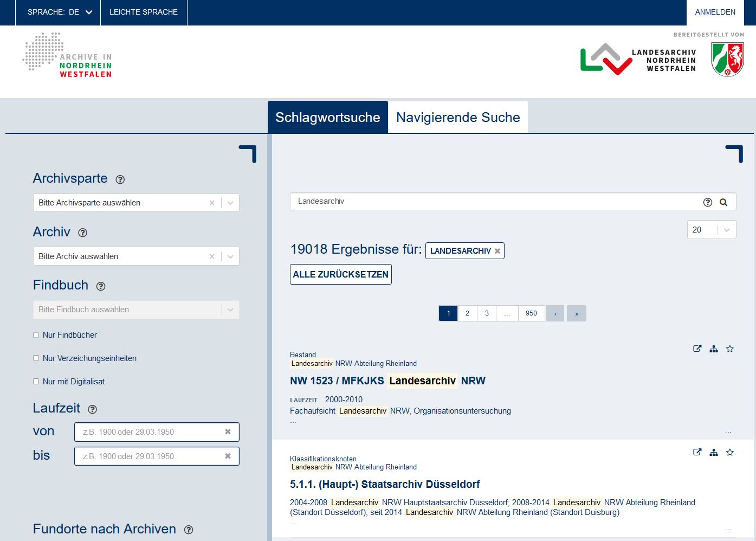Click 'Fachaufsicht Landesarchiv NRW, Organisationsuntersuchung' text
This screenshot has width=756, height=541.
click(400, 411)
